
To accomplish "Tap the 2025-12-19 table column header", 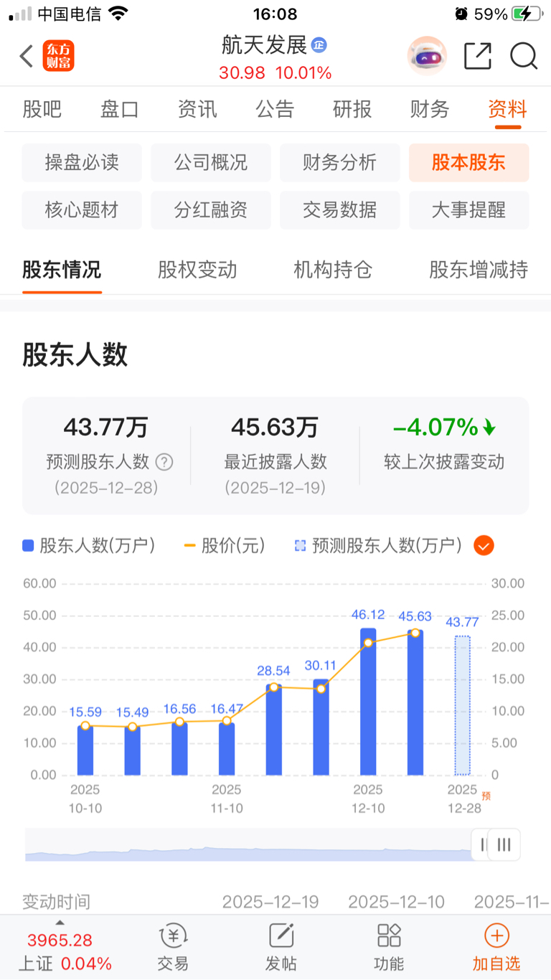I will pyautogui.click(x=270, y=901).
